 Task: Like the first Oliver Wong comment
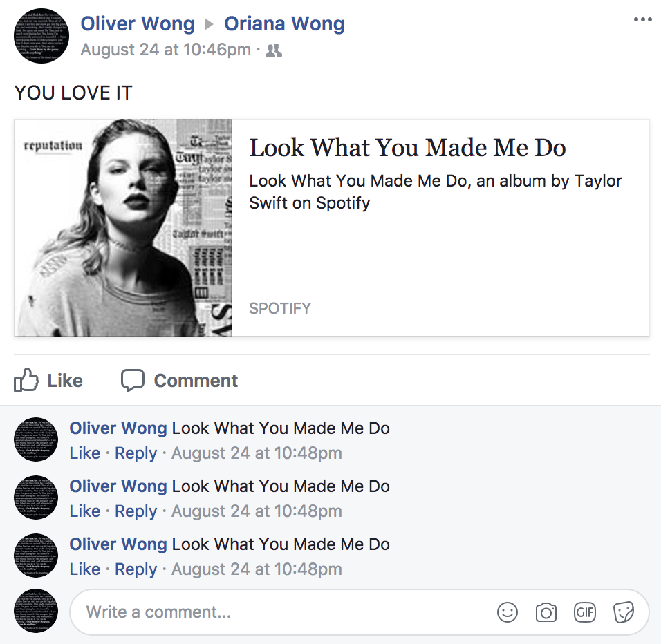click(85, 453)
